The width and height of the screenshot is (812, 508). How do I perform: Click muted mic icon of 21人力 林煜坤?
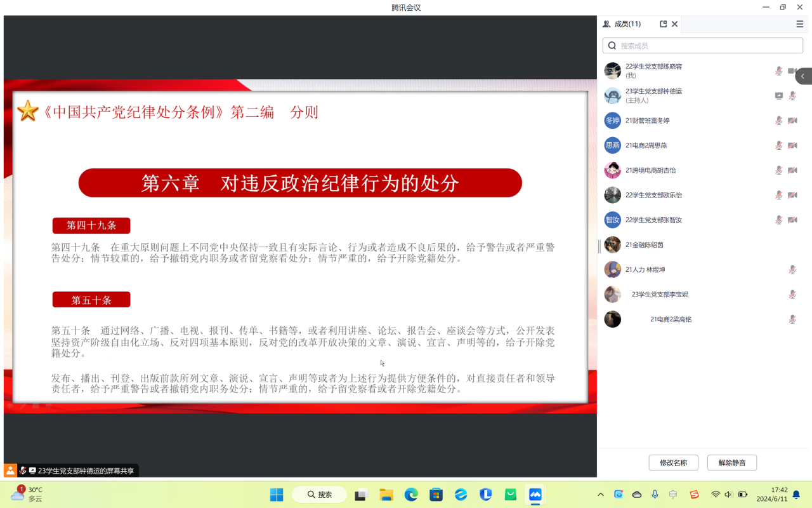[x=792, y=270]
